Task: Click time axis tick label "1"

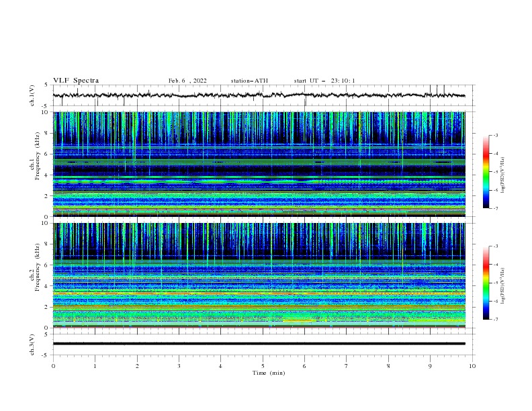Action: click(95, 366)
